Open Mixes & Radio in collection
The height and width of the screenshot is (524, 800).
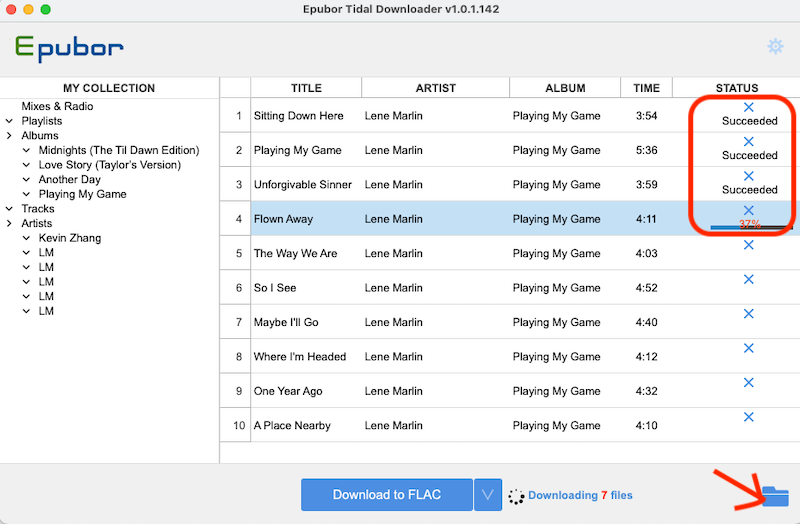tap(57, 106)
